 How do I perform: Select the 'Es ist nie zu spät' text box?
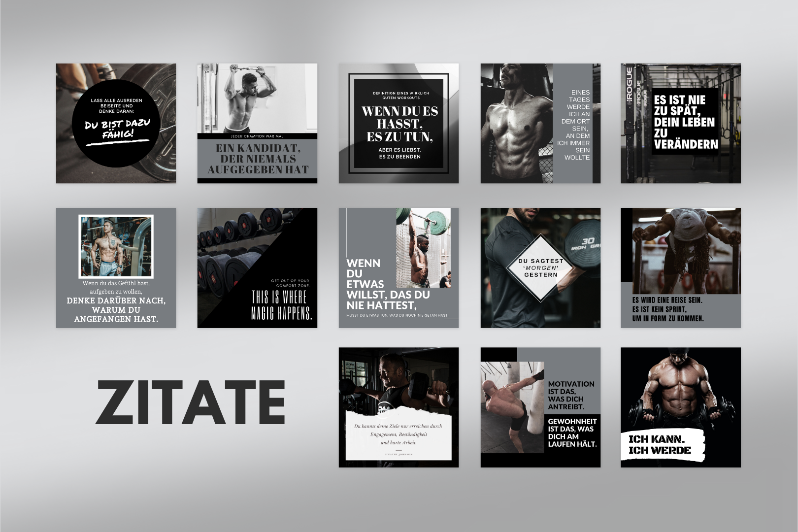(x=685, y=122)
